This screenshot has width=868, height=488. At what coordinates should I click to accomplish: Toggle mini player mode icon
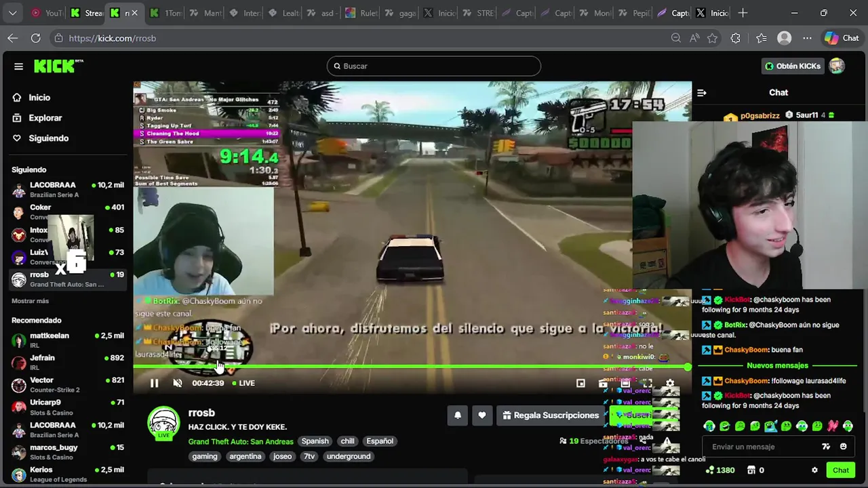580,383
